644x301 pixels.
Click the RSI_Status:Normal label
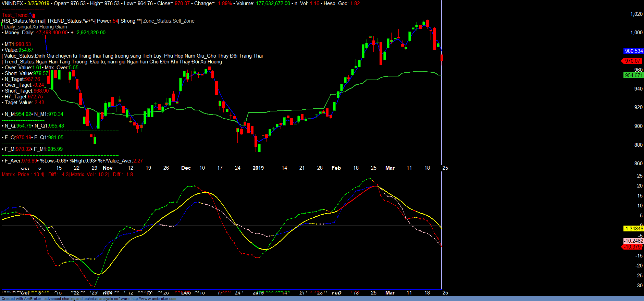tap(23, 21)
